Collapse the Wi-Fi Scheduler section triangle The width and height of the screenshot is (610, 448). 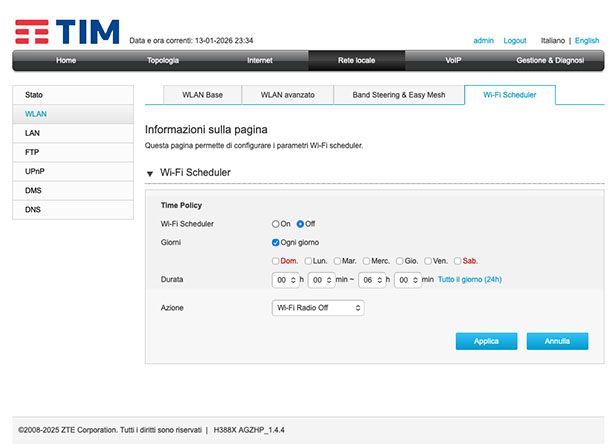coord(150,173)
